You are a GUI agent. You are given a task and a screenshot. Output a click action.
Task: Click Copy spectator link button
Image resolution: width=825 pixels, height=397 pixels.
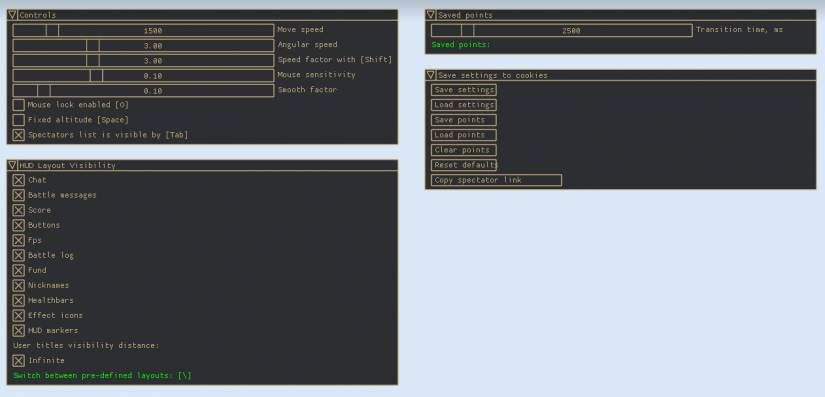coord(496,180)
